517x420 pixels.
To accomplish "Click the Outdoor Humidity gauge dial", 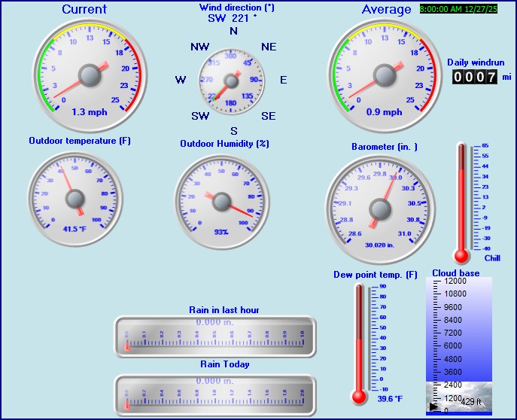I will pyautogui.click(x=221, y=202).
